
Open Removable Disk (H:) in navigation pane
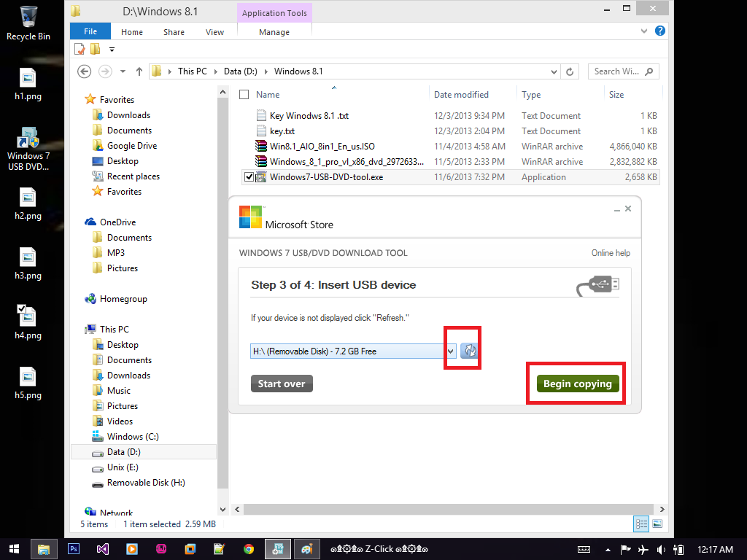tap(146, 483)
